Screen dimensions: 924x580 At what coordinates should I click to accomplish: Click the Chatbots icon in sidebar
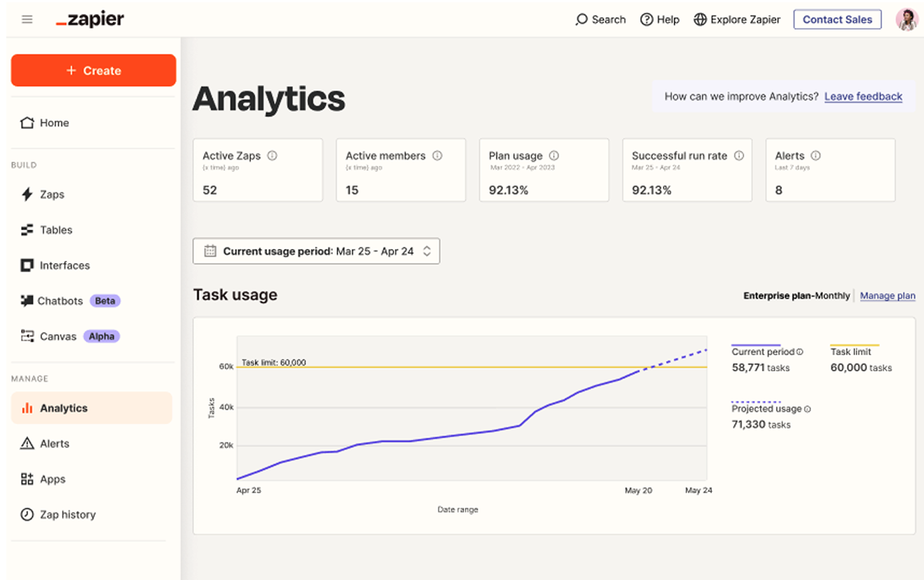coord(27,301)
